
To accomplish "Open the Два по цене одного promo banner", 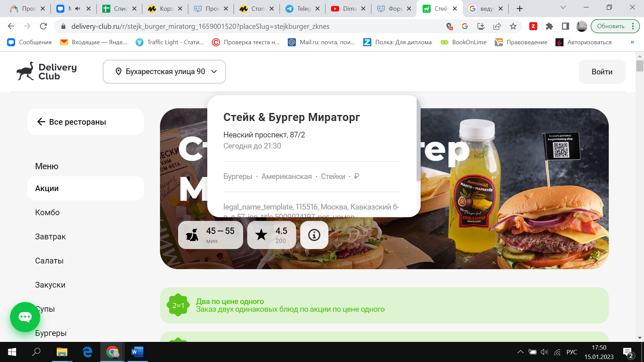I will (x=384, y=305).
